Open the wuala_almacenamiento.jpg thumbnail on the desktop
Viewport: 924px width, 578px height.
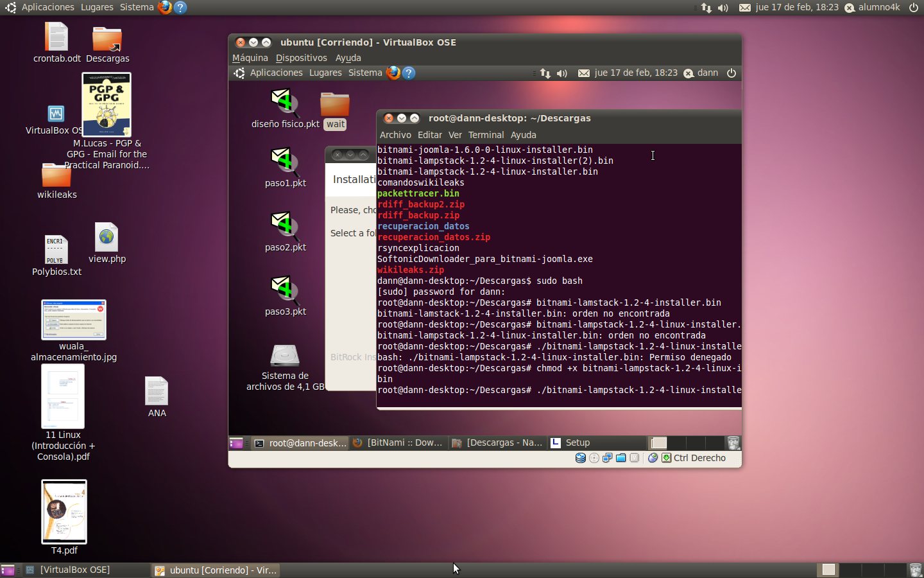[73, 319]
